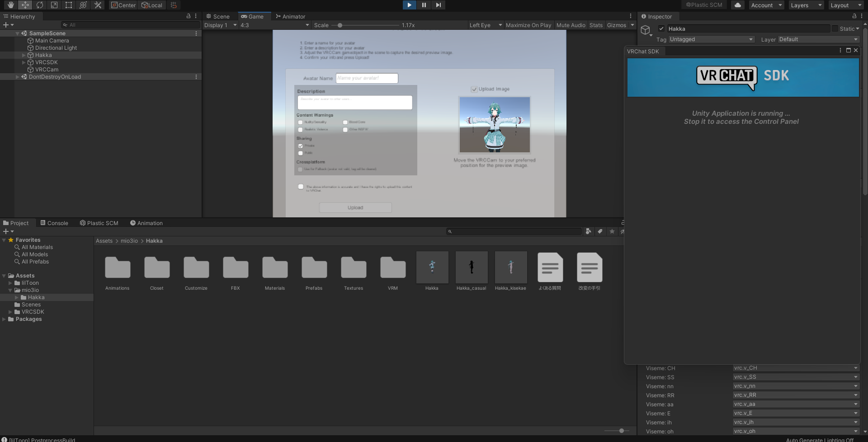Select the Scale tool in toolbar
The height and width of the screenshot is (442, 868).
(x=54, y=5)
